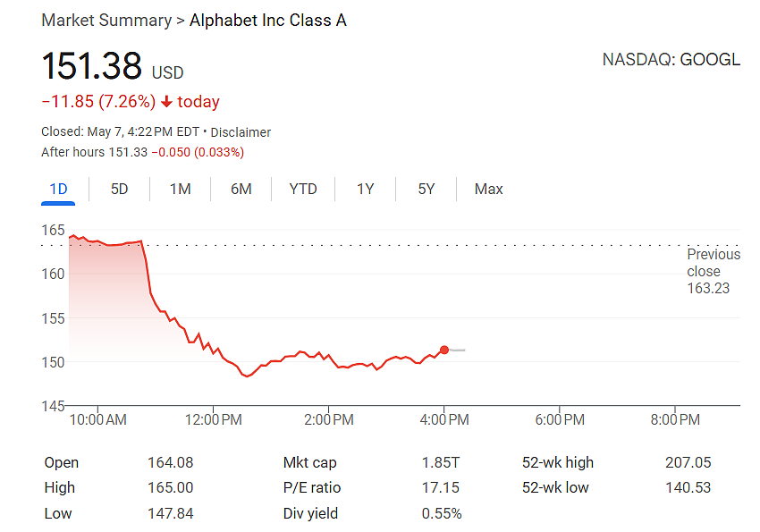760x532 pixels.
Task: Open the Max range tab
Action: coord(488,189)
